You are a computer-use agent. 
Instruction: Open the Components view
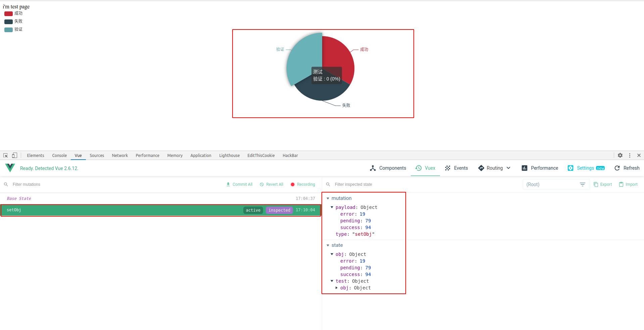(388, 168)
